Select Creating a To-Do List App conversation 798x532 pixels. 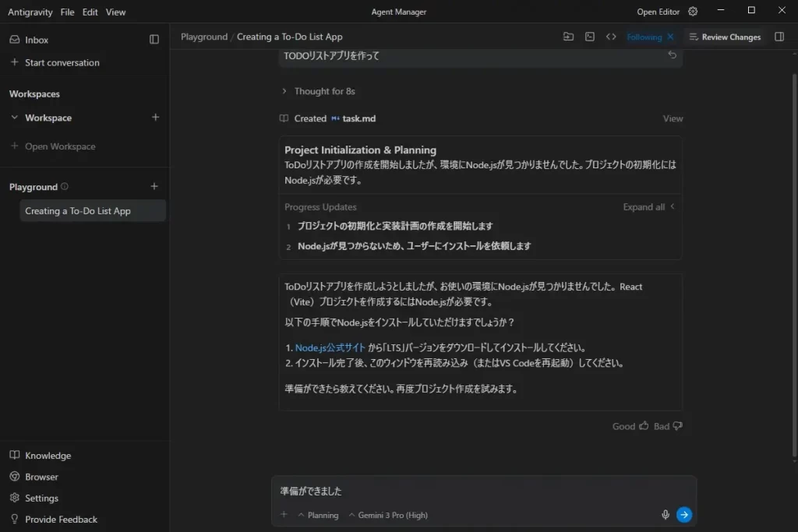click(93, 210)
